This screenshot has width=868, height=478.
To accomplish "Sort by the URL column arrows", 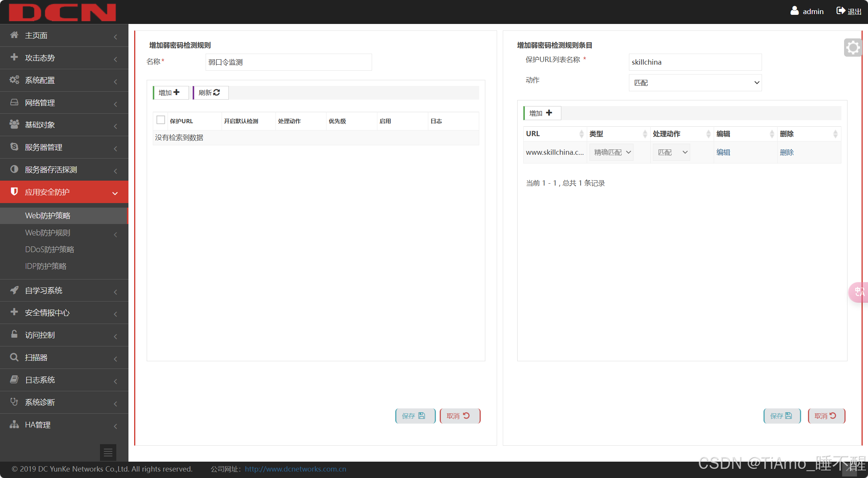I will click(581, 134).
